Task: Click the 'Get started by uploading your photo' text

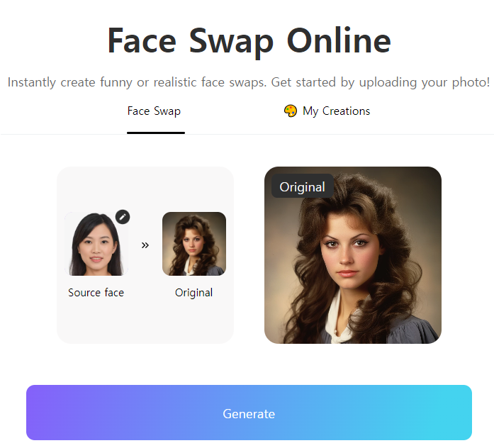Action: [x=381, y=82]
